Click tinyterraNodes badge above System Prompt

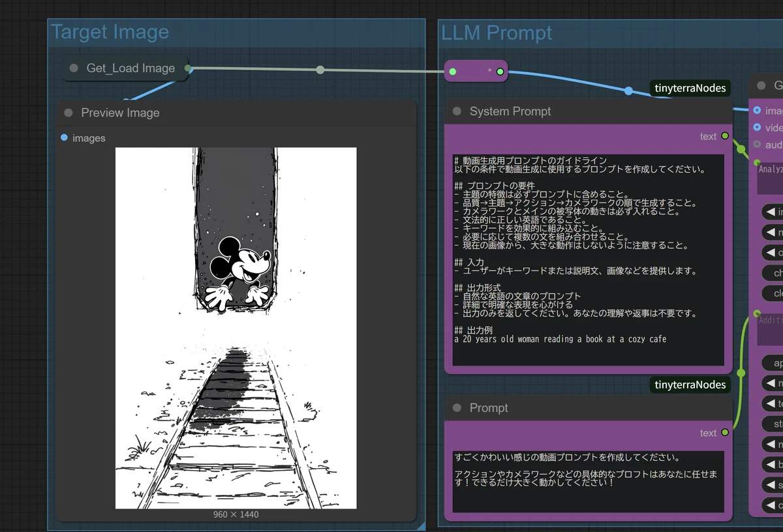690,88
